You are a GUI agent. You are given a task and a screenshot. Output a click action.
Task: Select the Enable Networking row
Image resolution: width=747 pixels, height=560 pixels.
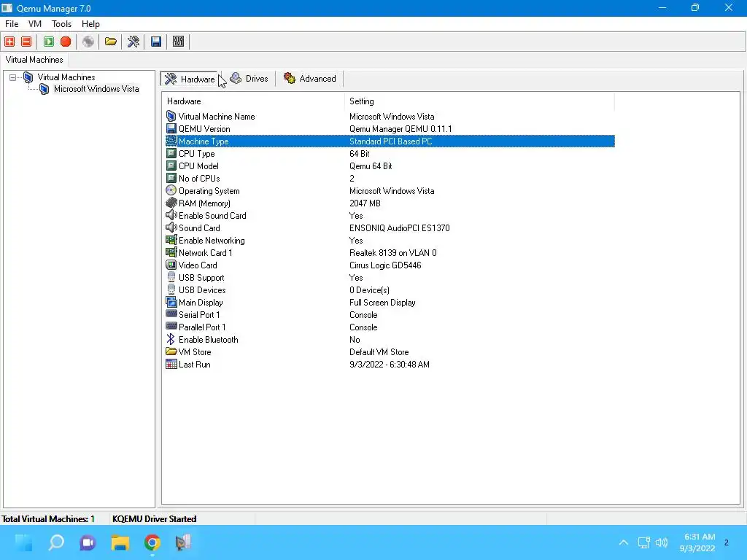tap(390, 240)
